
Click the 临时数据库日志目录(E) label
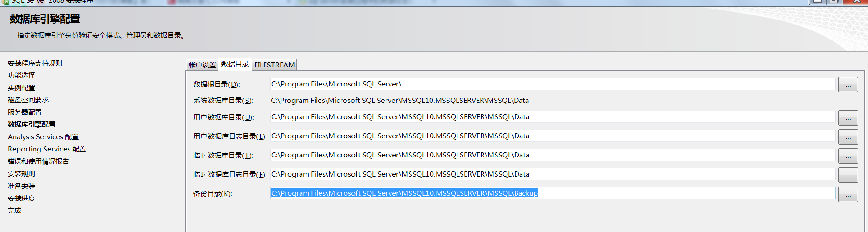230,175
